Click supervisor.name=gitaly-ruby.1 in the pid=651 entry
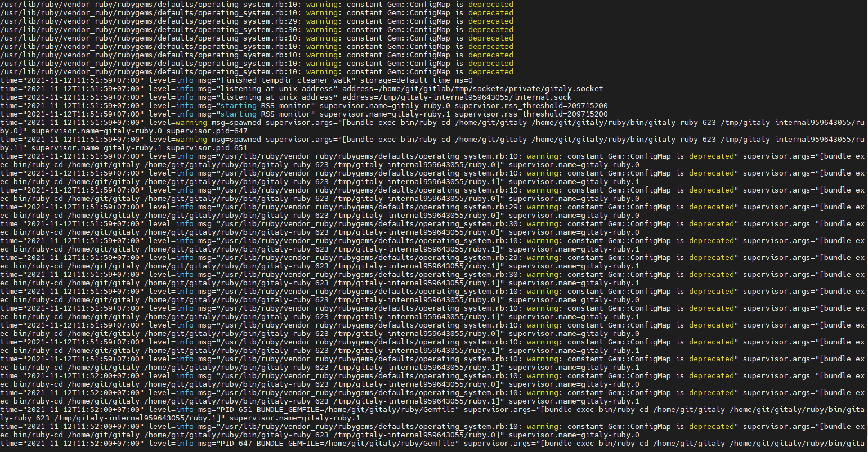Screen dimensions: 868x452 pyautogui.click(x=97, y=148)
